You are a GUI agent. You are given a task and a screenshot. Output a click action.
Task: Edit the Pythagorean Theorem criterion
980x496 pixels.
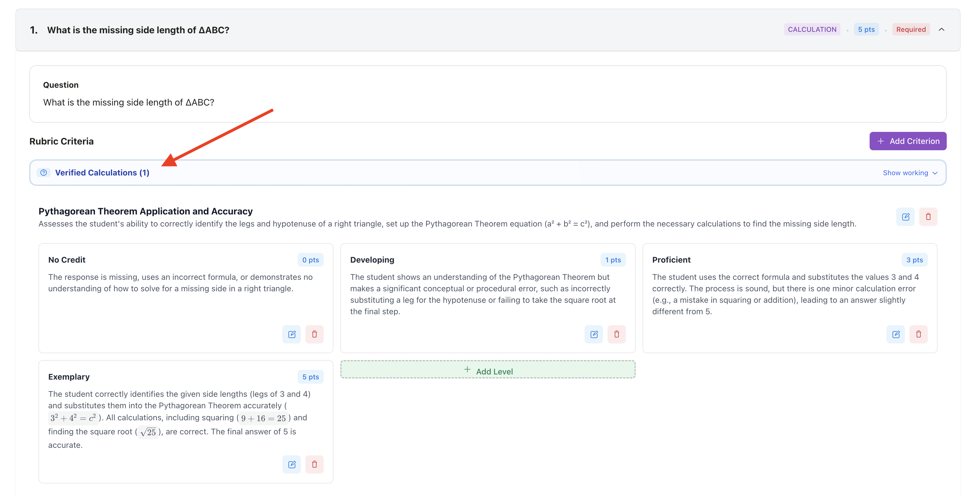(906, 216)
